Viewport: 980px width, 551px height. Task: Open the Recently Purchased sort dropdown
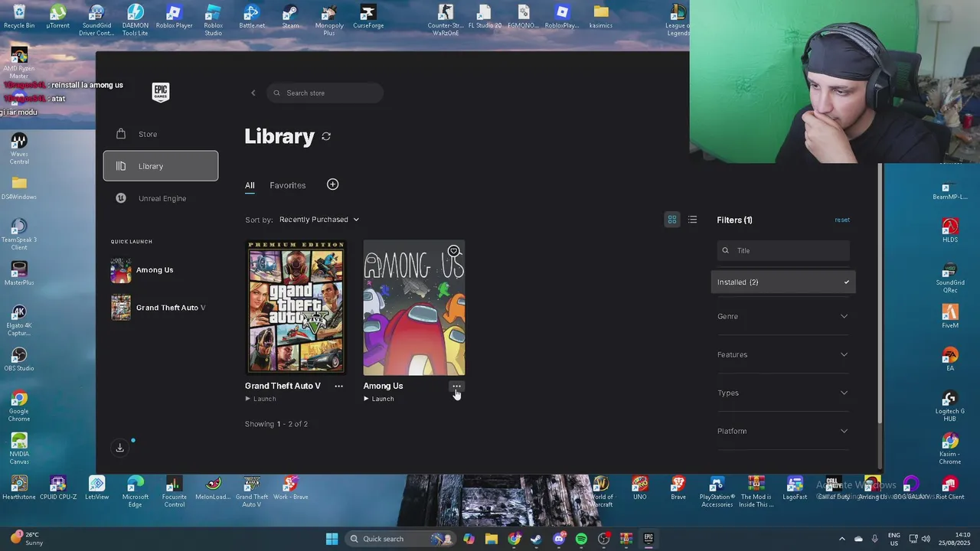click(319, 220)
